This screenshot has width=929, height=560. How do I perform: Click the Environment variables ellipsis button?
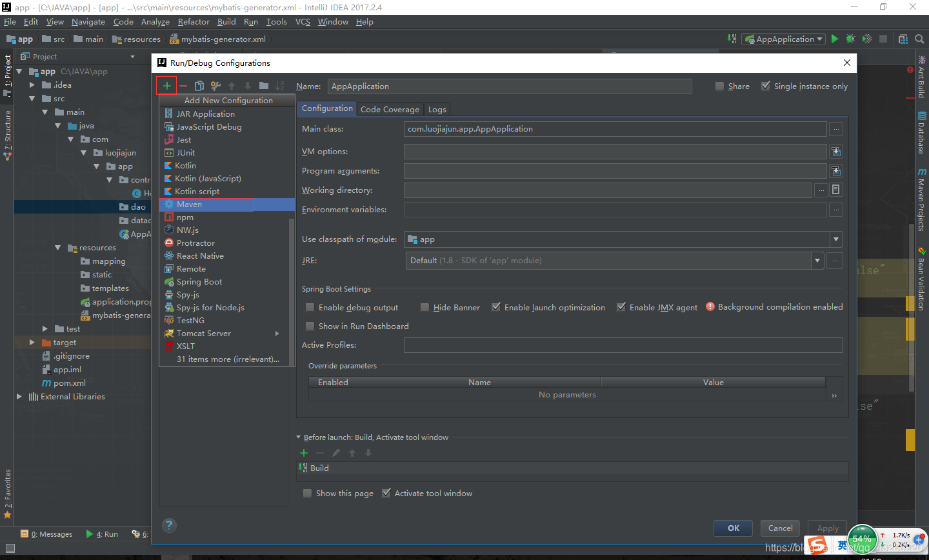click(836, 210)
